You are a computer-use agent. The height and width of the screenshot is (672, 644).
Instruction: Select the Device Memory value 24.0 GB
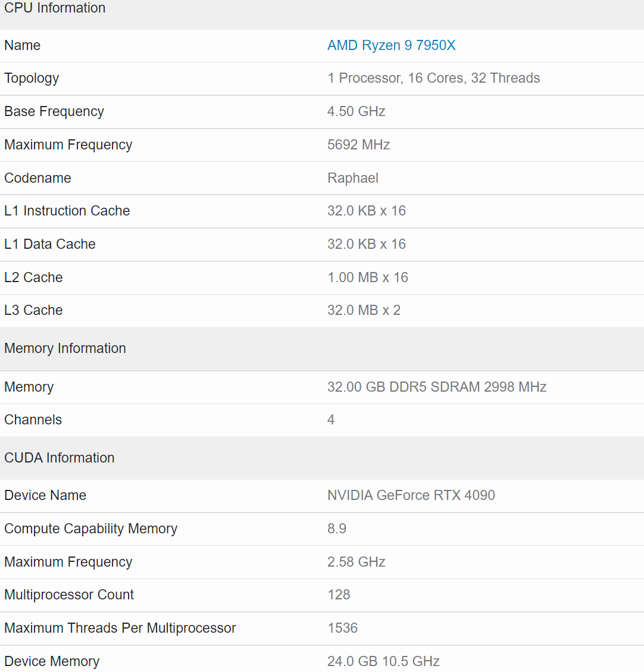coord(383,661)
